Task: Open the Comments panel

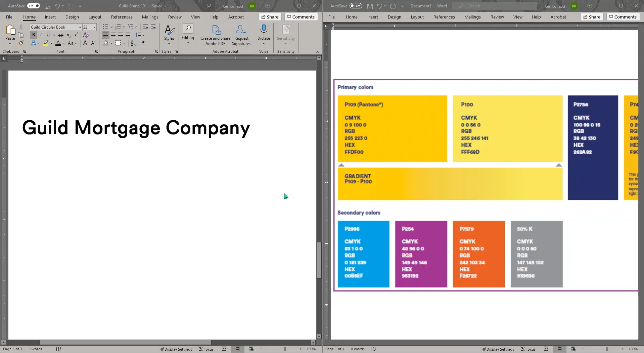Action: tap(301, 17)
